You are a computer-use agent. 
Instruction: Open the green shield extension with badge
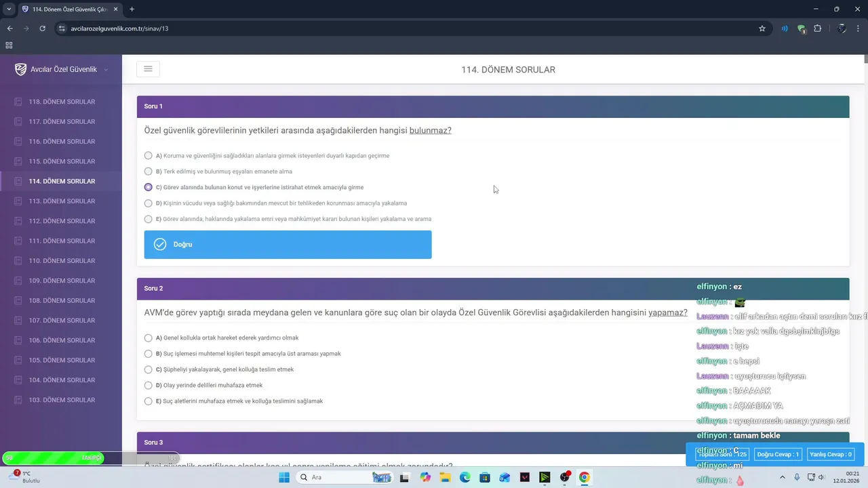click(x=802, y=28)
